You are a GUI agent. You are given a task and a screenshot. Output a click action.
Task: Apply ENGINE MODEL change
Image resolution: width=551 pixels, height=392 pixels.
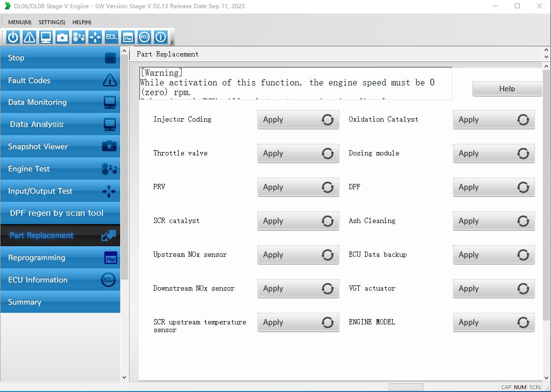tap(494, 322)
